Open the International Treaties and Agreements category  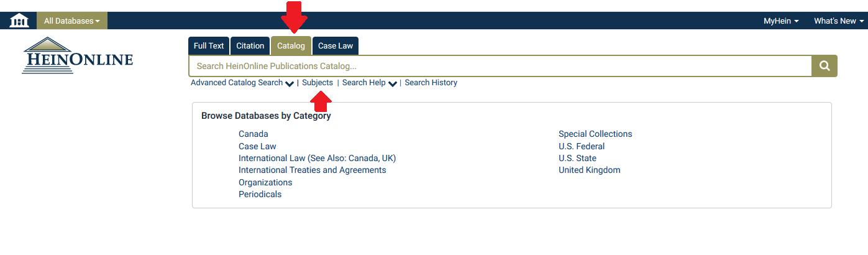pos(313,170)
